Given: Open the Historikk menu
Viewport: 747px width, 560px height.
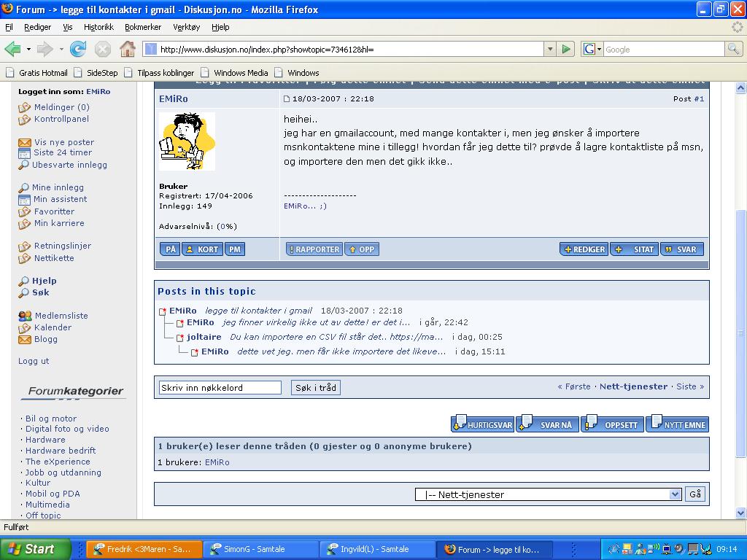Looking at the screenshot, I should (x=98, y=27).
